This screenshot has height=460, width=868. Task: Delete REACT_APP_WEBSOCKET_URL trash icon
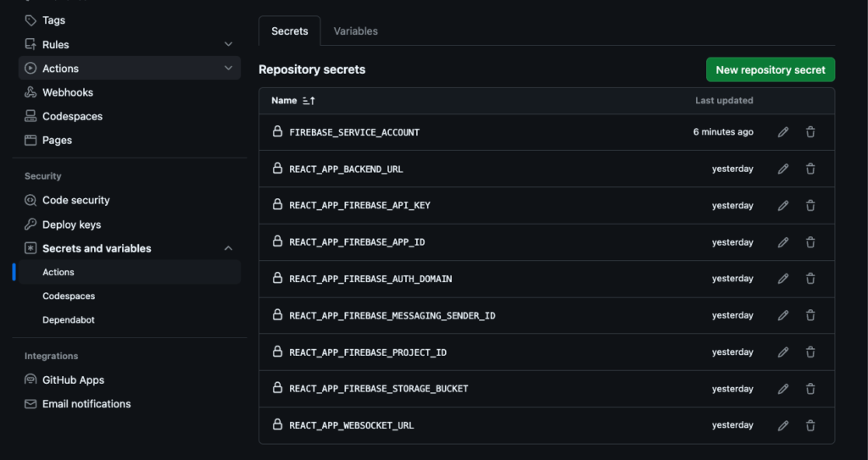coord(810,425)
